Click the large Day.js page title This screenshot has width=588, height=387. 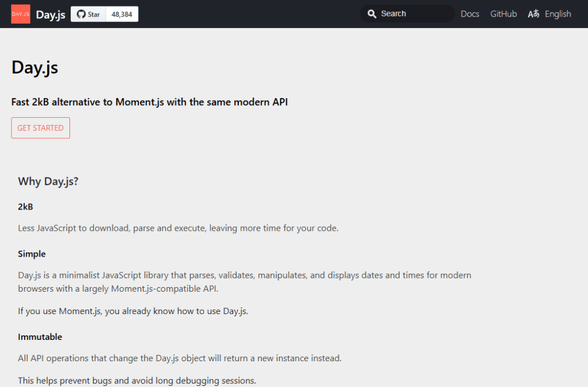(34, 68)
